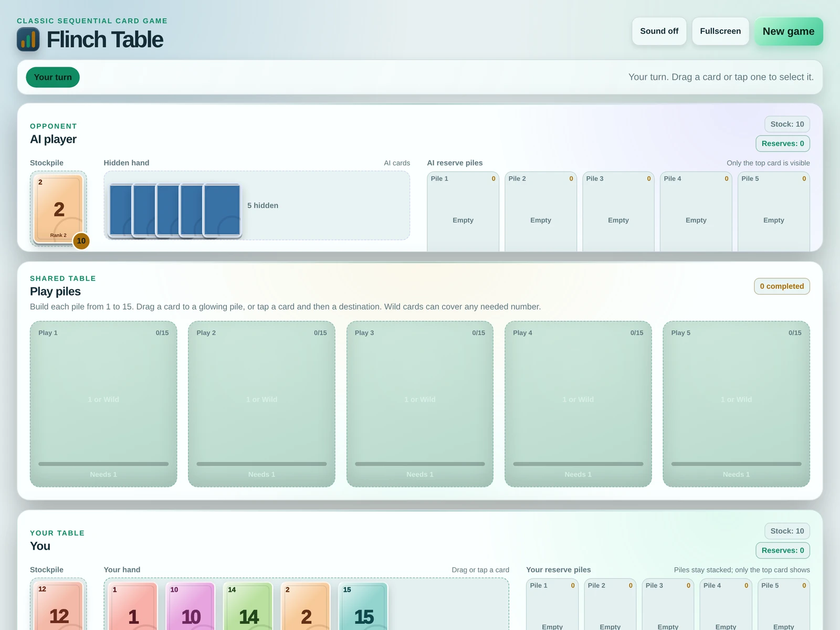Select your reserve Pile 4
This screenshot has height=630, width=840.
tap(726, 604)
